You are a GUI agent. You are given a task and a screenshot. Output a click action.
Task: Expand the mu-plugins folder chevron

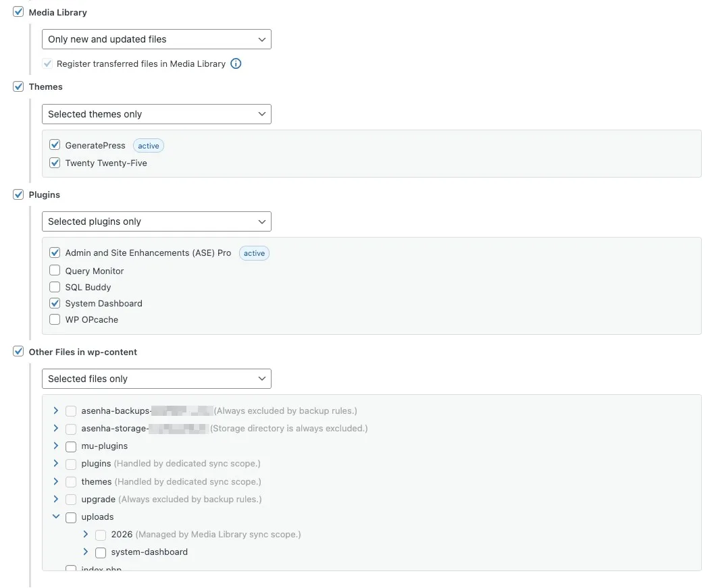coord(56,446)
